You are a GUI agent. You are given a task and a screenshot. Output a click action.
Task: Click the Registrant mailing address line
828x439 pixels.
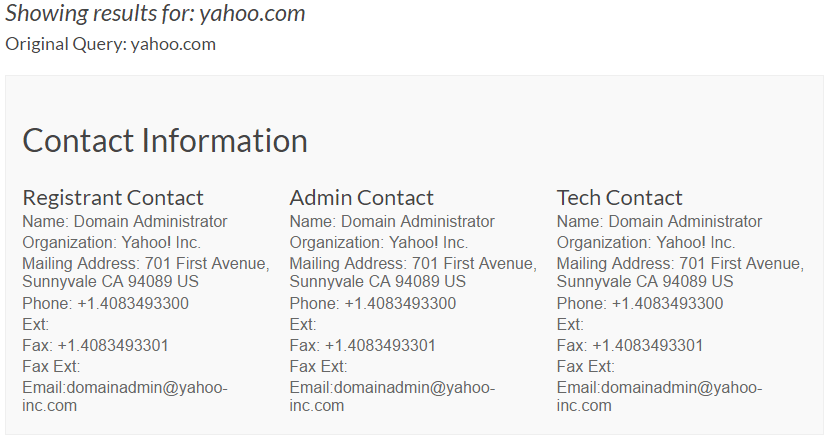pyautogui.click(x=146, y=272)
